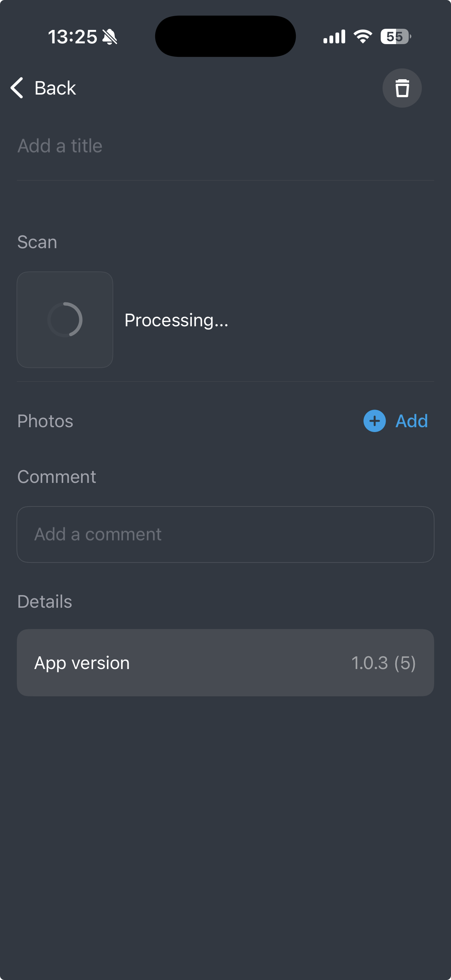Screen dimensions: 451x980
Task: Tap the Scan section heading
Action: pyautogui.click(x=37, y=242)
